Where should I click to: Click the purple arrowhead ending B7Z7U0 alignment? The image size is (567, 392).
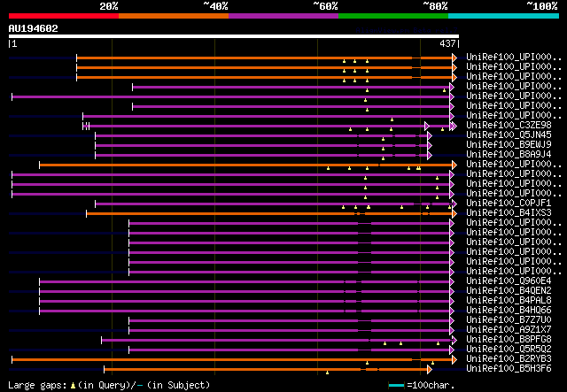pyautogui.click(x=452, y=321)
